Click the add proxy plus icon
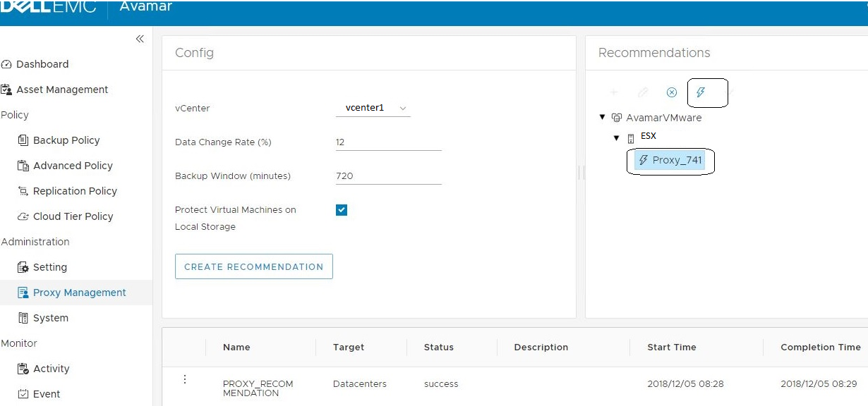Image resolution: width=868 pixels, height=406 pixels. tap(613, 92)
